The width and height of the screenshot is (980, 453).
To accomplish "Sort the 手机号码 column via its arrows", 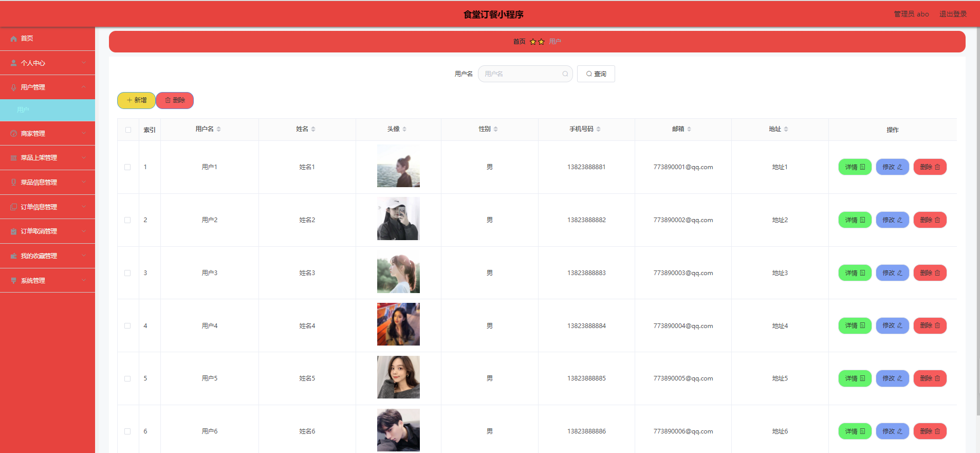I will pos(599,129).
